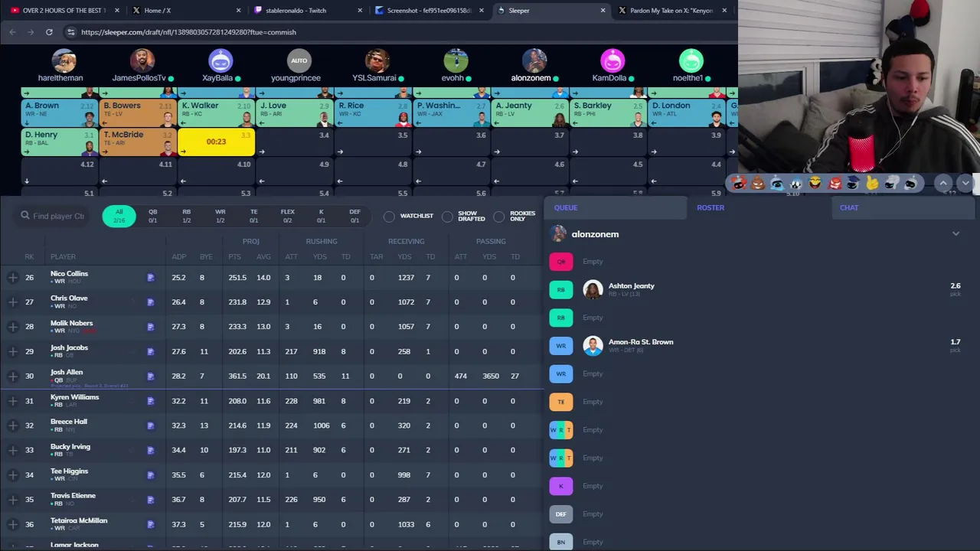
Task: Click the browser address bar URL
Action: (x=188, y=32)
